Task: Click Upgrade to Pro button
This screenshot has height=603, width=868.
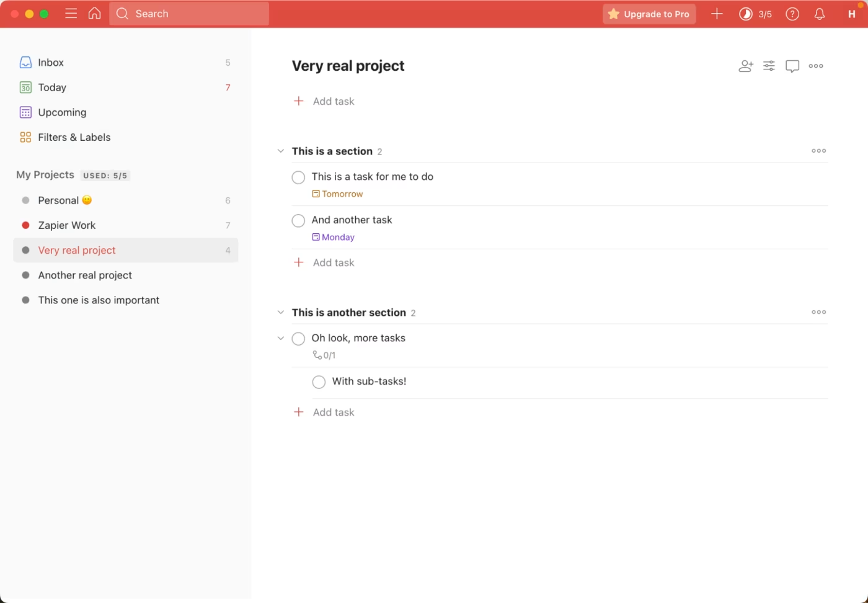Action: (x=649, y=14)
